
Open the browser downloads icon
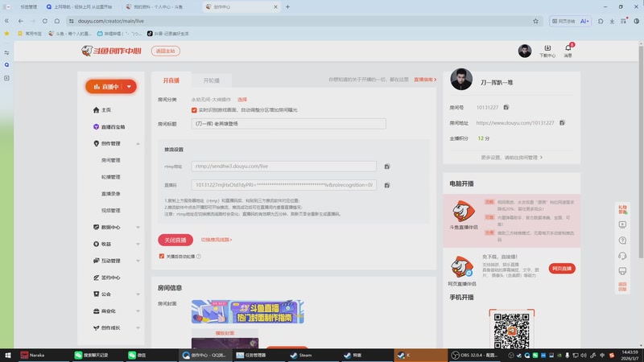[x=612, y=21]
